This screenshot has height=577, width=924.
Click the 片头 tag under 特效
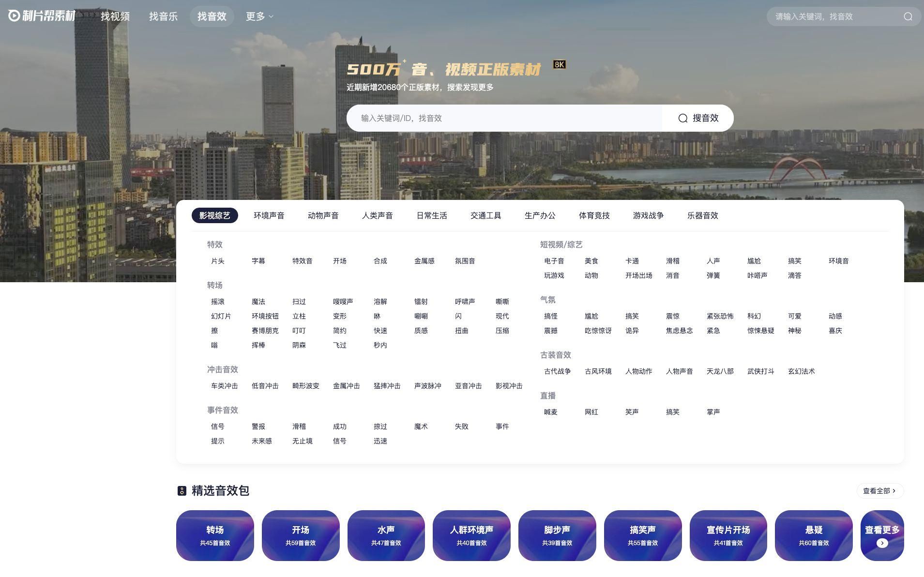[218, 261]
